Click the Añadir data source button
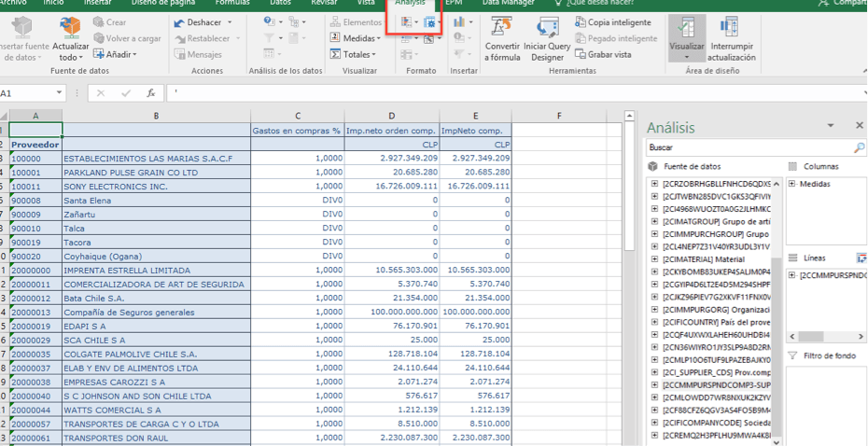Image resolution: width=868 pixels, height=446 pixels. pos(114,54)
